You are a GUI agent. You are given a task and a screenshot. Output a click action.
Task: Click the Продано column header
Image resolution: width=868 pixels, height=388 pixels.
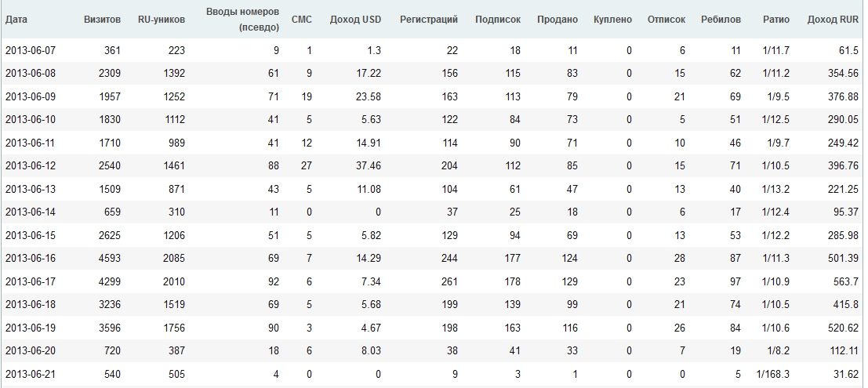[x=557, y=19]
